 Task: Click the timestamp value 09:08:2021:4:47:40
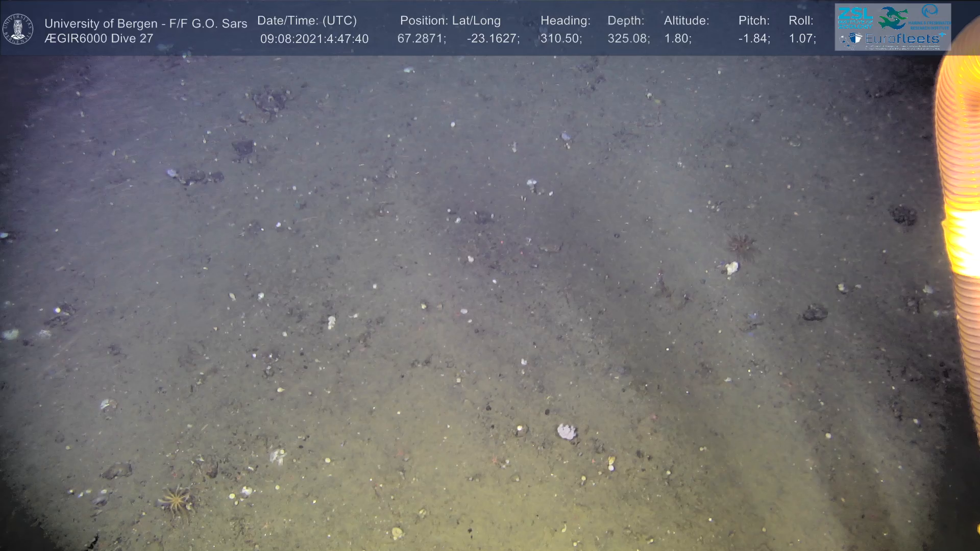click(x=314, y=39)
